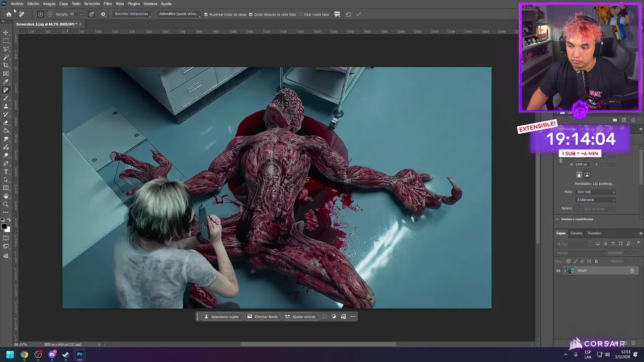
Task: Toggle 'Quitar después de cada trazo' checkbox
Action: click(251, 15)
